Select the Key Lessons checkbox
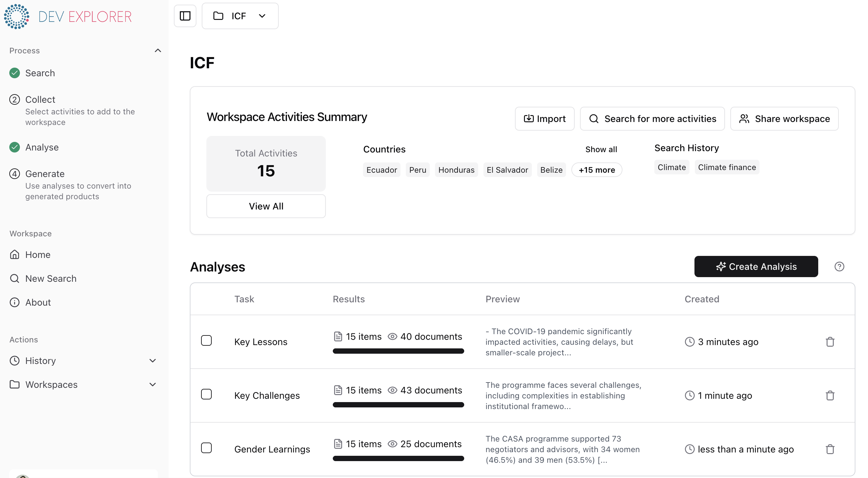Viewport: 868px width, 478px height. (x=207, y=340)
